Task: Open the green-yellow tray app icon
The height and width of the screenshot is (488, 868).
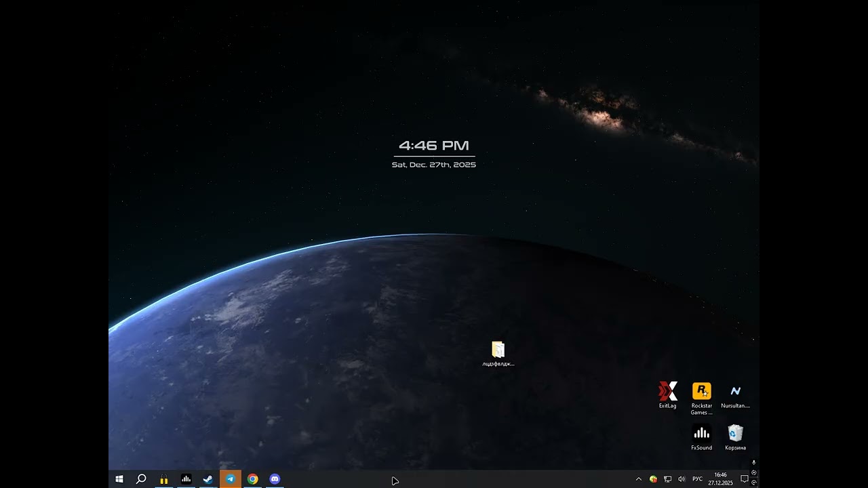Action: click(653, 479)
